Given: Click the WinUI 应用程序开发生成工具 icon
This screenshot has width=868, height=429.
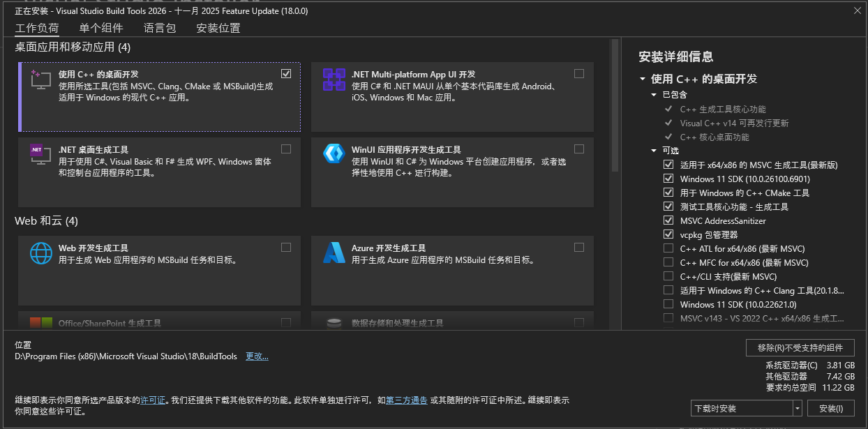Looking at the screenshot, I should (x=334, y=153).
